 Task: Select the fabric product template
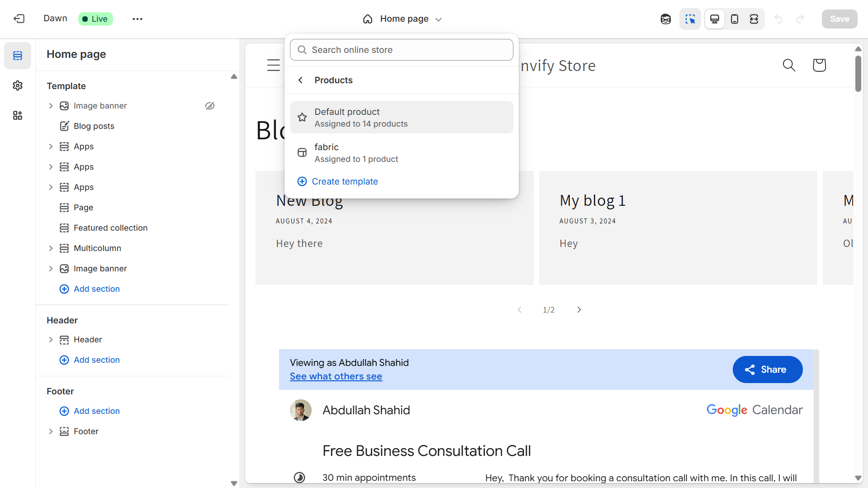click(x=401, y=153)
